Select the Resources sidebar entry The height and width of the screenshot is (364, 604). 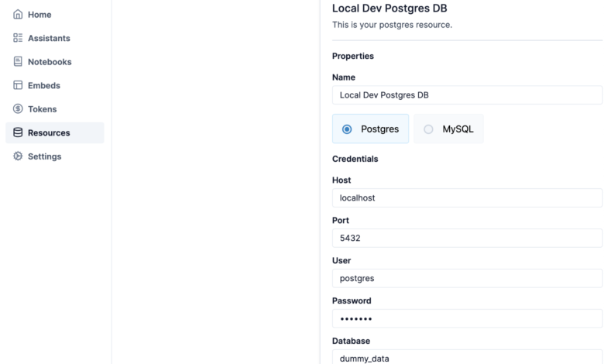pyautogui.click(x=55, y=133)
